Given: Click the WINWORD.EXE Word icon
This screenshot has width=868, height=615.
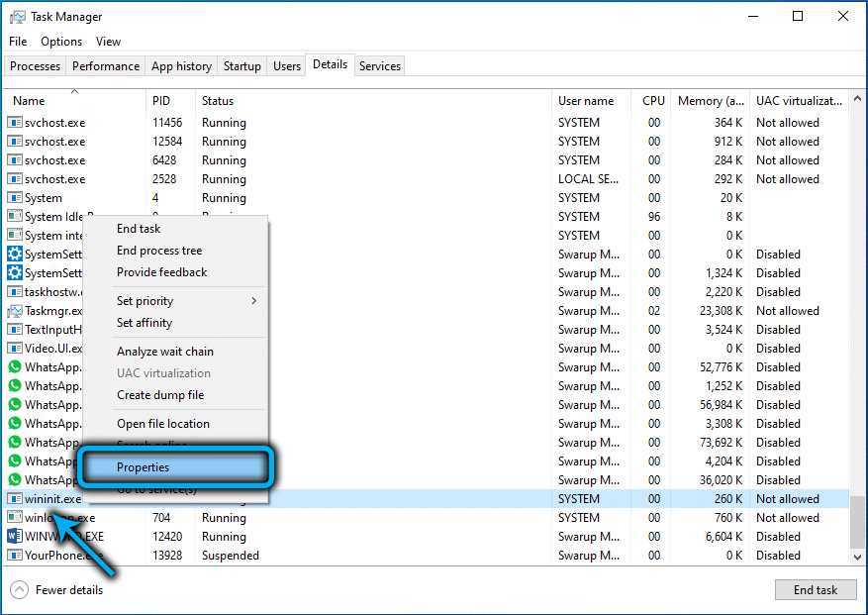Looking at the screenshot, I should [15, 537].
